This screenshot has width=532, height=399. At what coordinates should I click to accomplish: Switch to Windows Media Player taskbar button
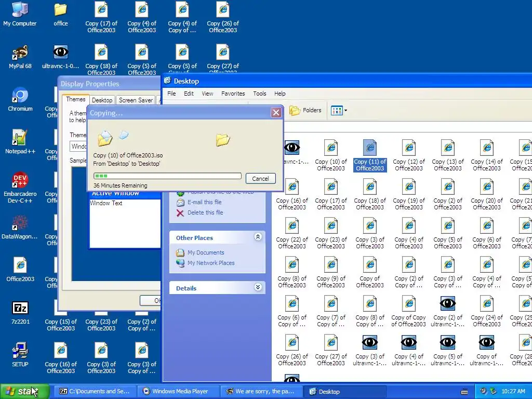pos(180,392)
